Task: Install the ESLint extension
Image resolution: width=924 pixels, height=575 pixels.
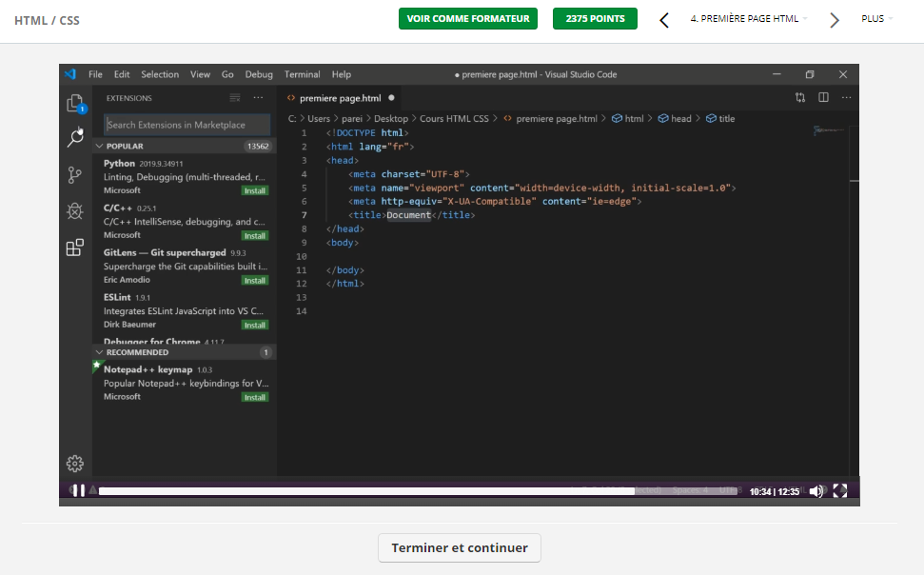Action: 255,325
